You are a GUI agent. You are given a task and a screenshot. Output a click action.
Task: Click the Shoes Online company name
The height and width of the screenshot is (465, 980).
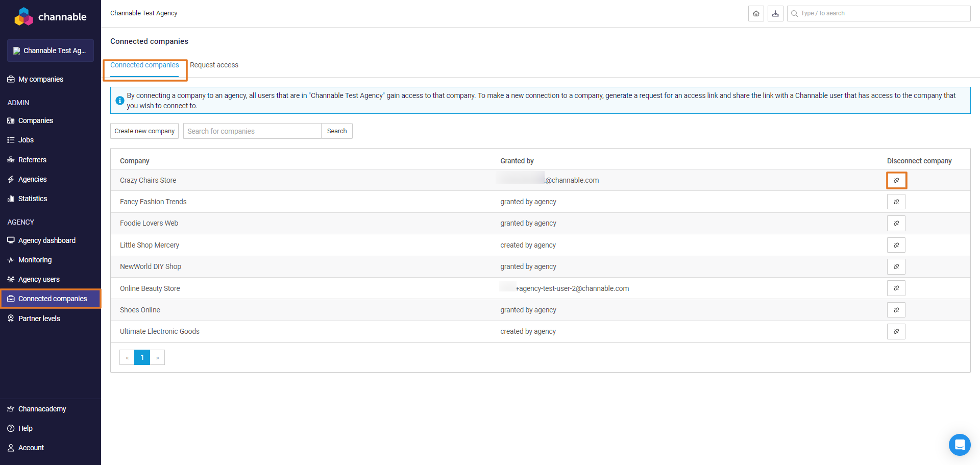coord(140,310)
